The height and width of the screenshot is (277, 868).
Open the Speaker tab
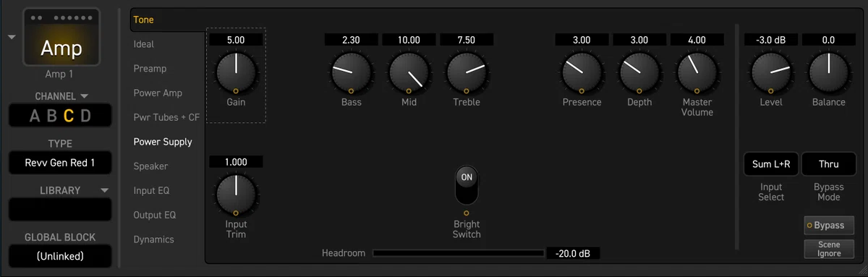pos(150,166)
